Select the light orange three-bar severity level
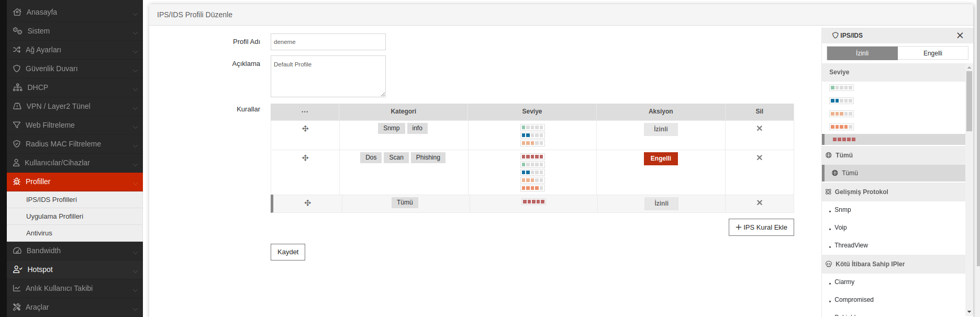The image size is (980, 317). click(841, 114)
